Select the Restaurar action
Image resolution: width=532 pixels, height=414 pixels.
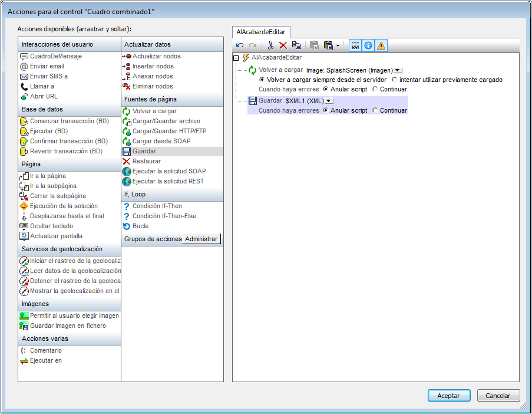pyautogui.click(x=142, y=162)
